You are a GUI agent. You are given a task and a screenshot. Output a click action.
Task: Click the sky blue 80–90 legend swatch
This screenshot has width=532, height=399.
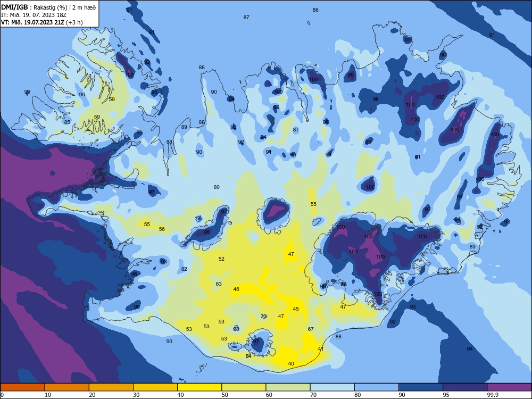(x=377, y=387)
